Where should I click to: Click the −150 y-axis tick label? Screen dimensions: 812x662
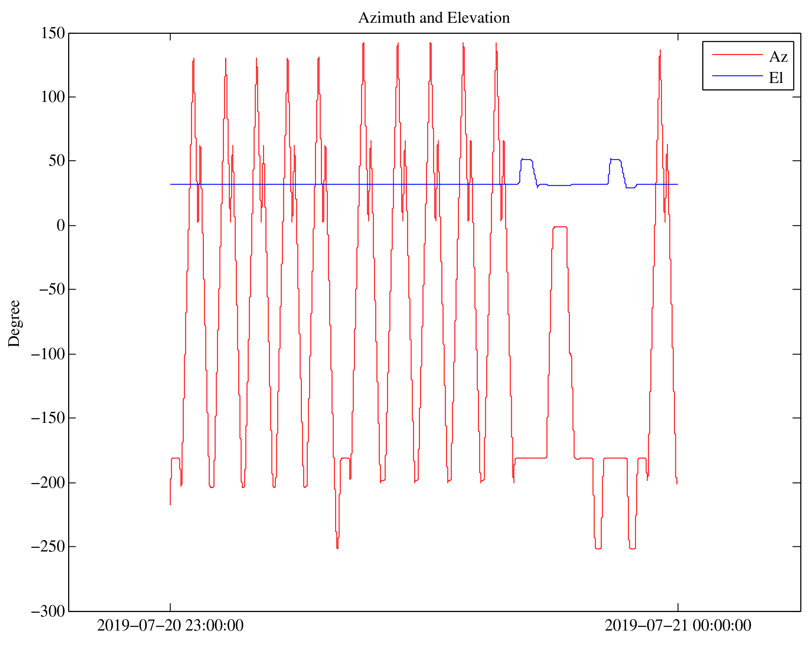coord(48,418)
